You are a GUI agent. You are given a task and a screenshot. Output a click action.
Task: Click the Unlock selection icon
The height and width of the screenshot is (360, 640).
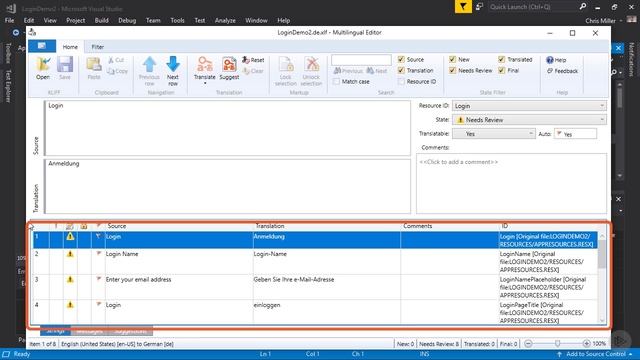tap(311, 64)
